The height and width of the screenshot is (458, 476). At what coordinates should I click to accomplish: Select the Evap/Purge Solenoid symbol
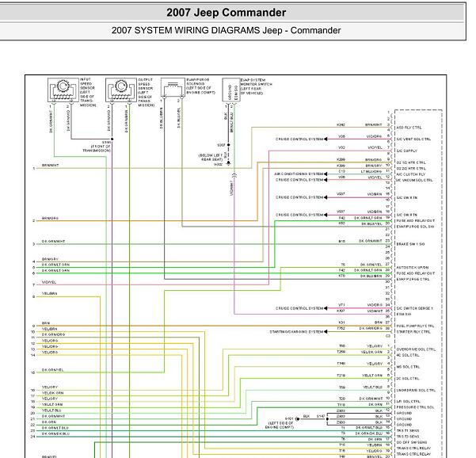[x=173, y=87]
